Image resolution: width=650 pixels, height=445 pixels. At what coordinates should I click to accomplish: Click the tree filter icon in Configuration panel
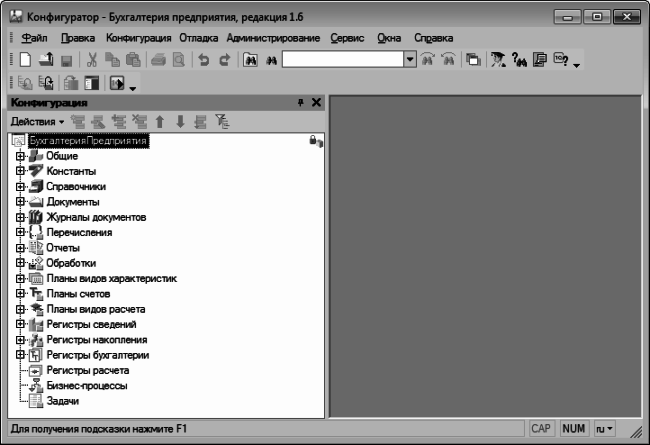[222, 122]
